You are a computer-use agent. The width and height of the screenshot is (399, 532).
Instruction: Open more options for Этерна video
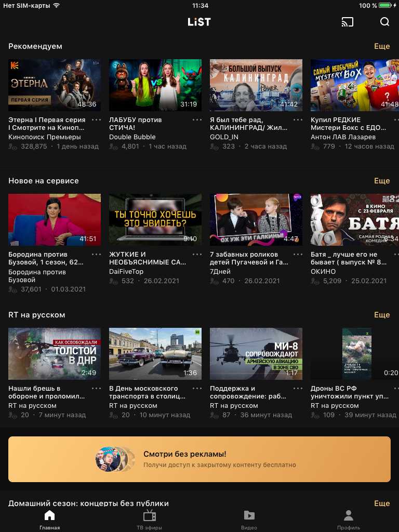[96, 120]
